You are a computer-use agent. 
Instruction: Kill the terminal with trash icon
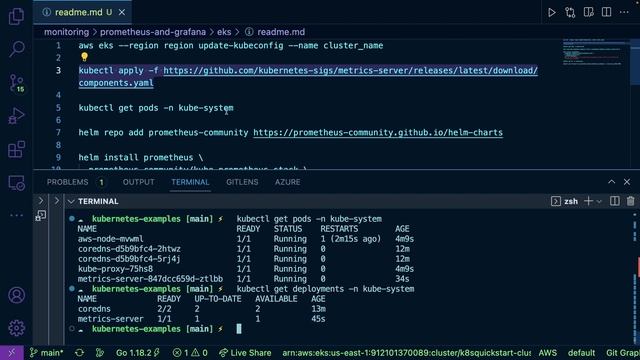631,201
